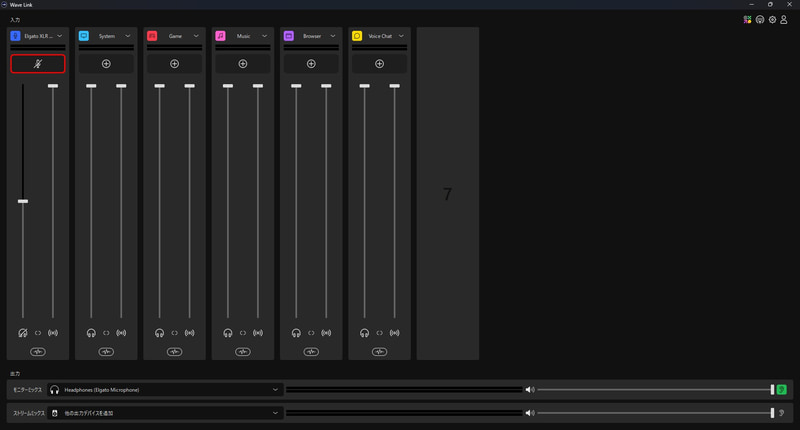The image size is (800, 430).
Task: Open the waveform button under Music channel
Action: (x=243, y=351)
